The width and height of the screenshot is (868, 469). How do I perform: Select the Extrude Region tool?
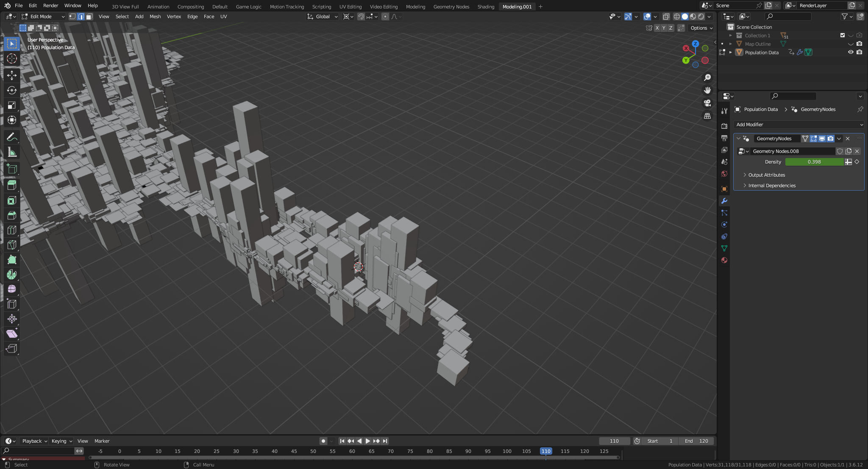click(12, 185)
